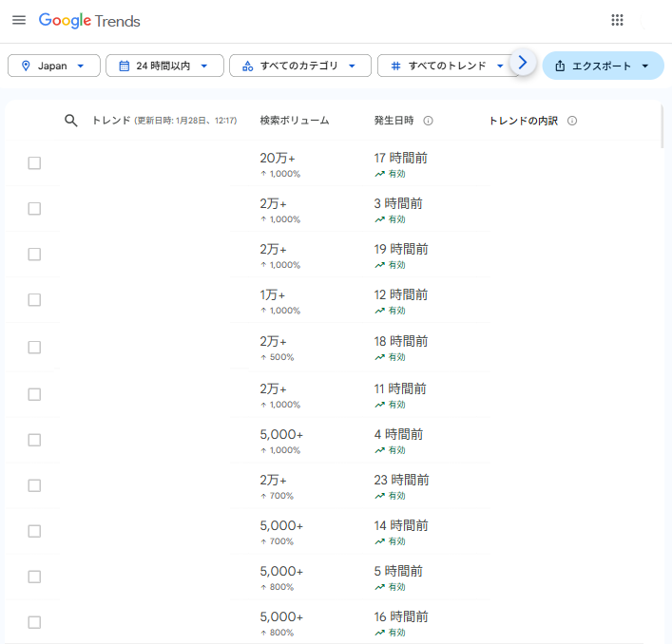Expand the 24 時間以内 time range dropdown
This screenshot has height=644, width=672.
click(164, 66)
